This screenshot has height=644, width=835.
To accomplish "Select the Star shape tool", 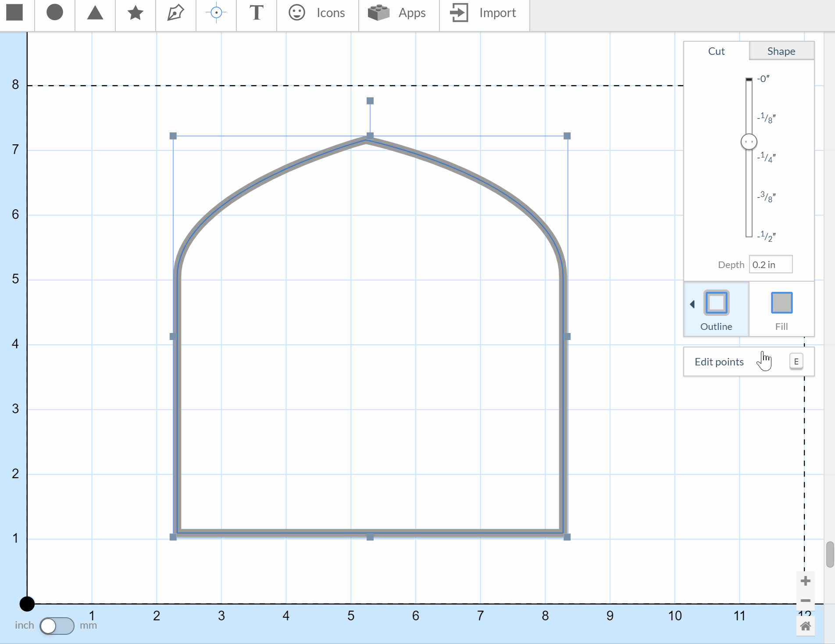I will coord(135,13).
